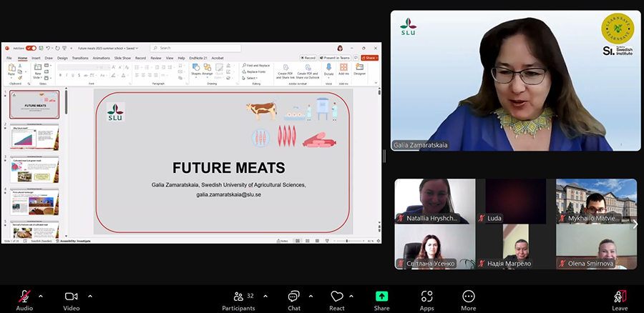
Task: Open Zoom Apps
Action: (426, 300)
